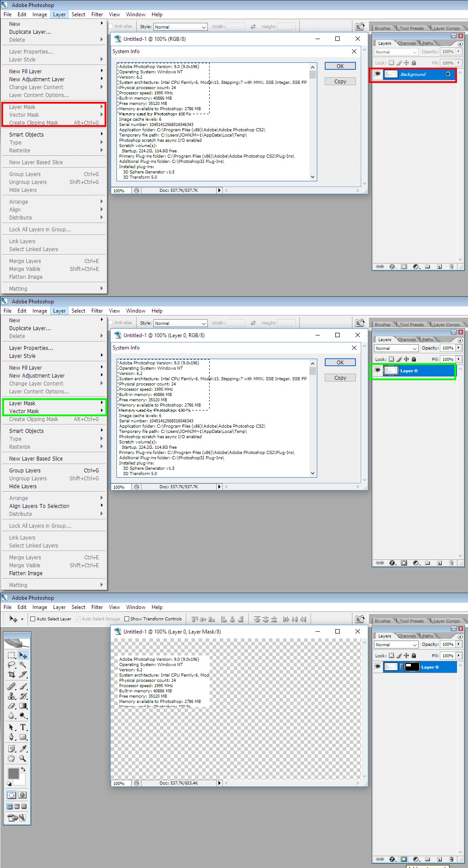
Task: Activate the Horizontal Type tool
Action: 23,728
